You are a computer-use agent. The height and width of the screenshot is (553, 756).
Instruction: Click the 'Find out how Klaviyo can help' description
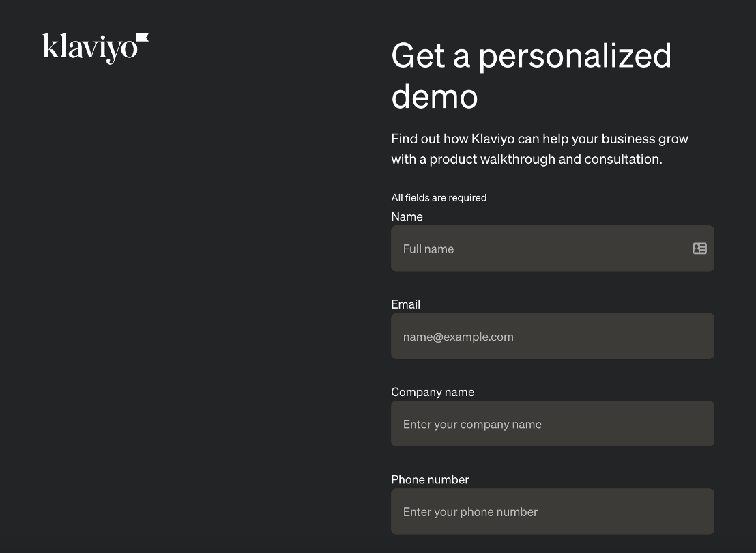click(x=540, y=149)
